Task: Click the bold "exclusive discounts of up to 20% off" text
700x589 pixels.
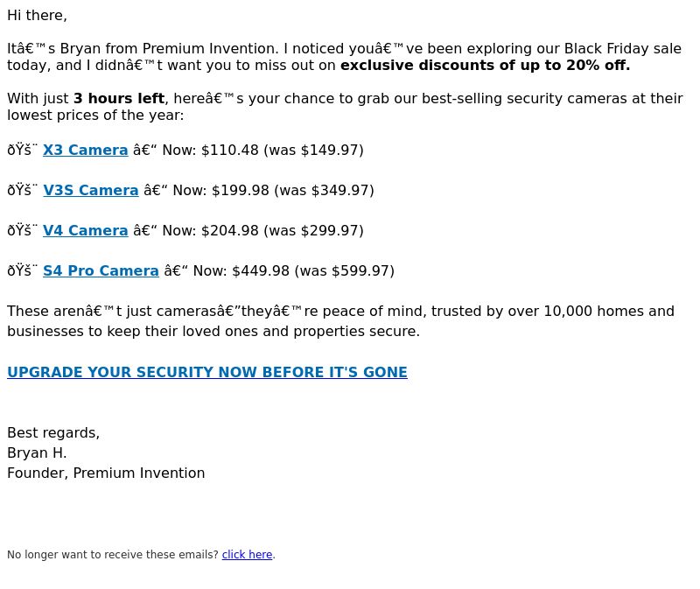Action: pyautogui.click(x=485, y=66)
